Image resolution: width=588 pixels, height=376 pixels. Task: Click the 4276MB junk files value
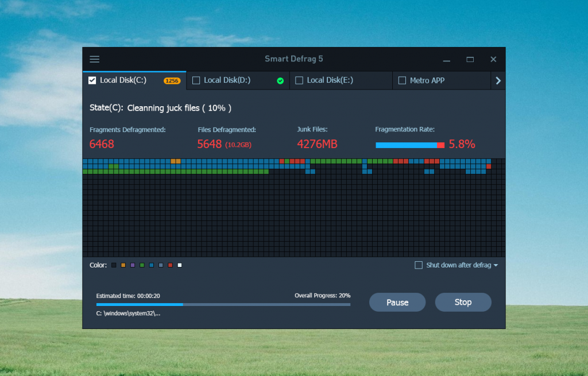[x=317, y=144]
